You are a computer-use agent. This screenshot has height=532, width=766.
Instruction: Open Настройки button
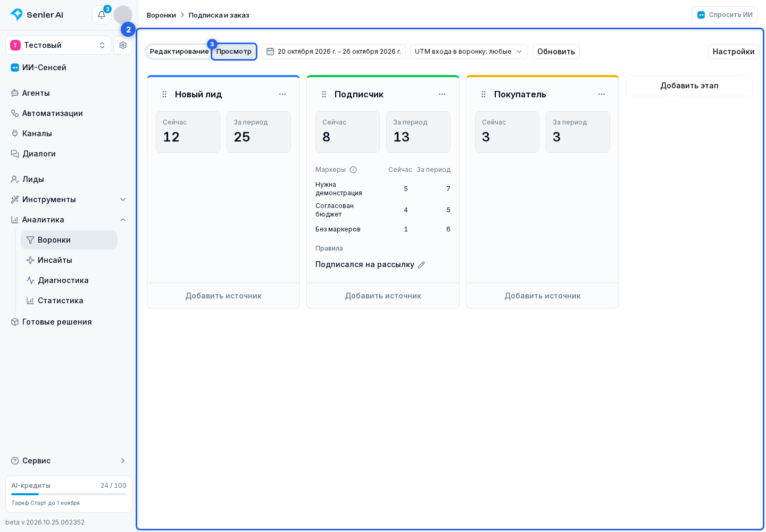(734, 52)
